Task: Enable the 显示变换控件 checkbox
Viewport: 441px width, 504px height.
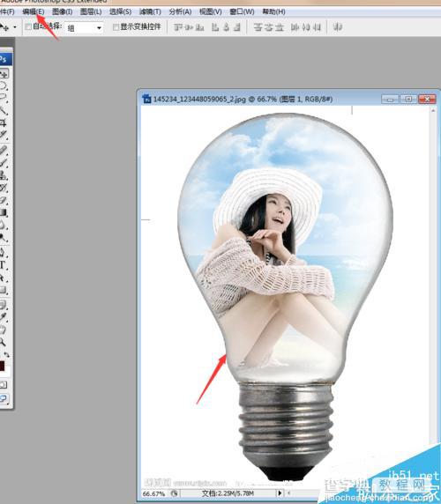Action: click(x=116, y=27)
